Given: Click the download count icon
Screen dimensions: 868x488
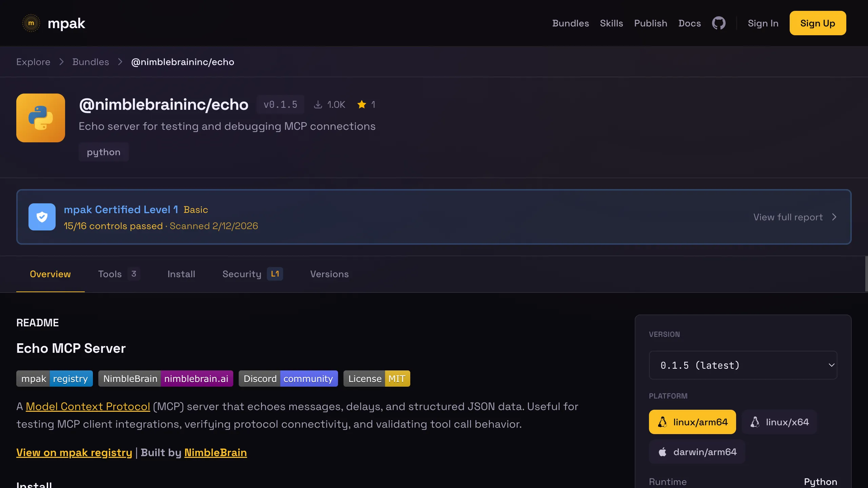Looking at the screenshot, I should (318, 104).
